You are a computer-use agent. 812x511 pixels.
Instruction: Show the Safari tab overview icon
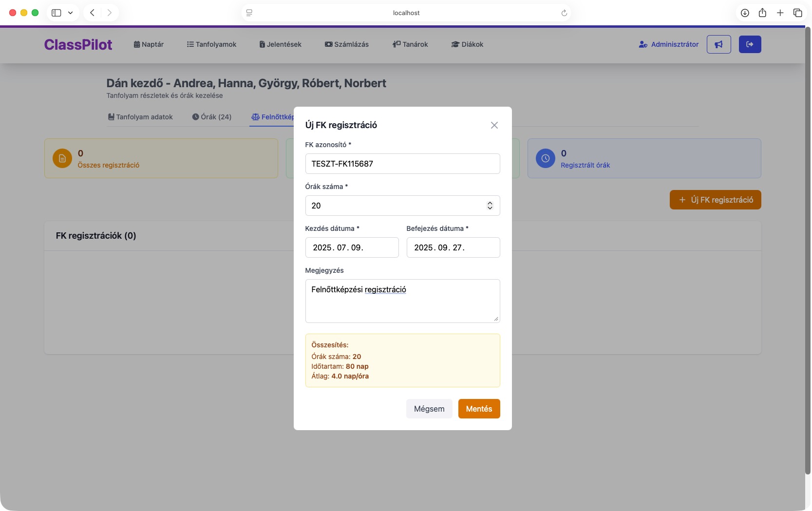797,13
